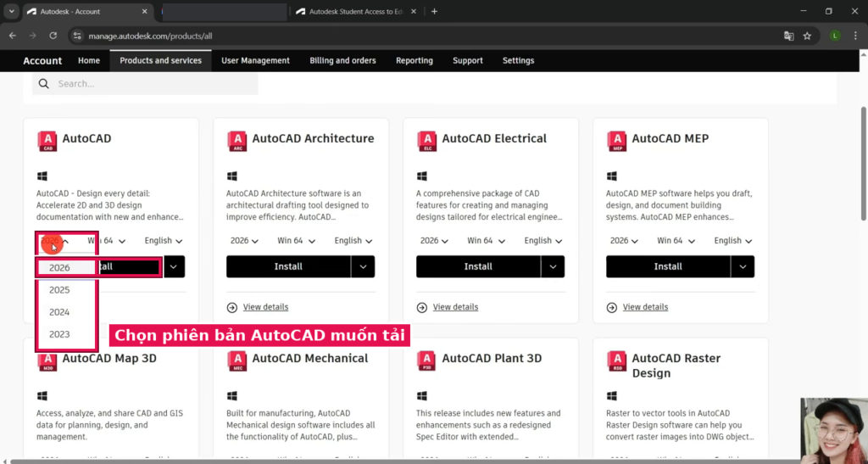Viewport: 868px width, 464px height.
Task: Open AutoCAD MEP Win 64 dropdown
Action: [x=676, y=241]
